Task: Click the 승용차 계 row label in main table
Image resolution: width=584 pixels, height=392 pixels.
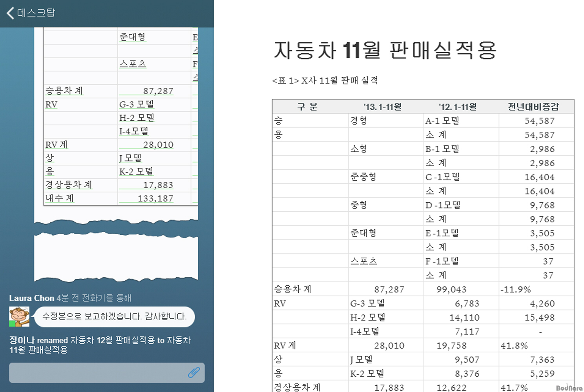Action: [293, 289]
